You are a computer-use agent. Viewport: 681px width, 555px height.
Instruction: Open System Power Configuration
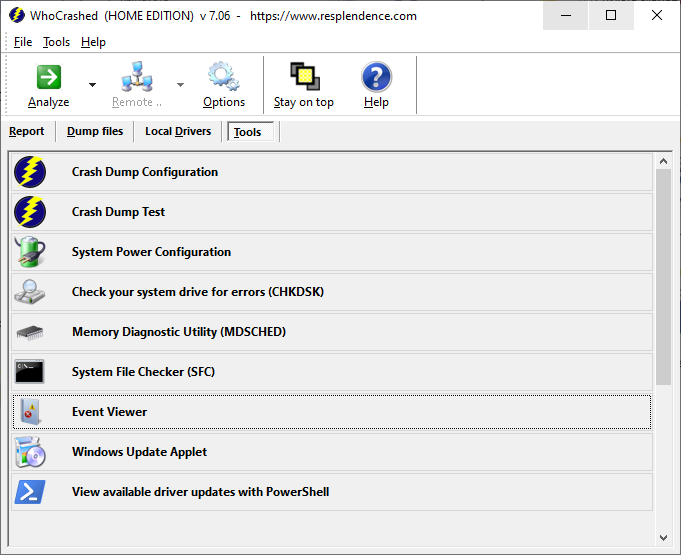pos(332,252)
